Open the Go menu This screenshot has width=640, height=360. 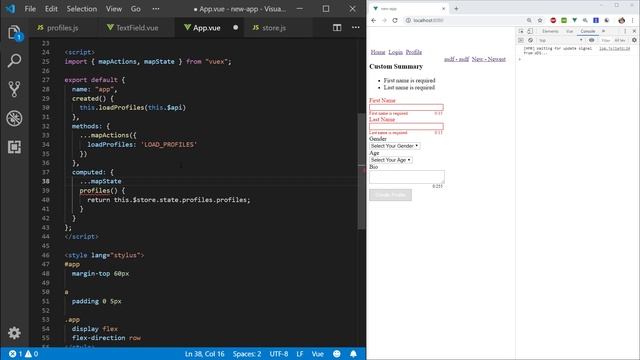coord(136,9)
